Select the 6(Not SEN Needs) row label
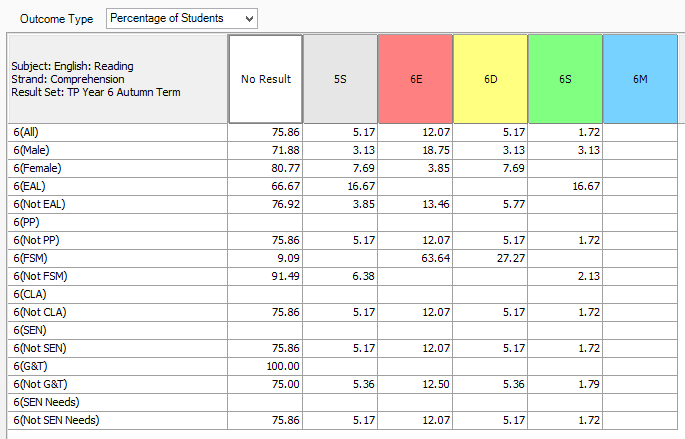This screenshot has height=439, width=685. pyautogui.click(x=118, y=420)
